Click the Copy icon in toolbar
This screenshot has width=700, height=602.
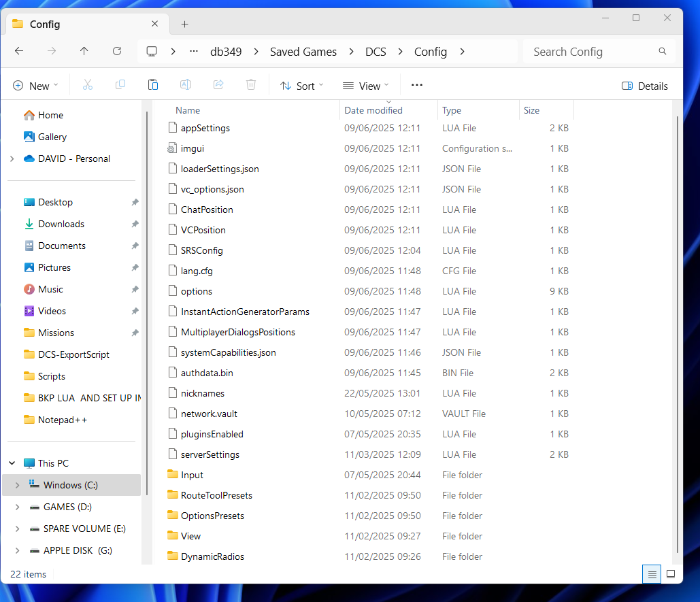(x=120, y=85)
